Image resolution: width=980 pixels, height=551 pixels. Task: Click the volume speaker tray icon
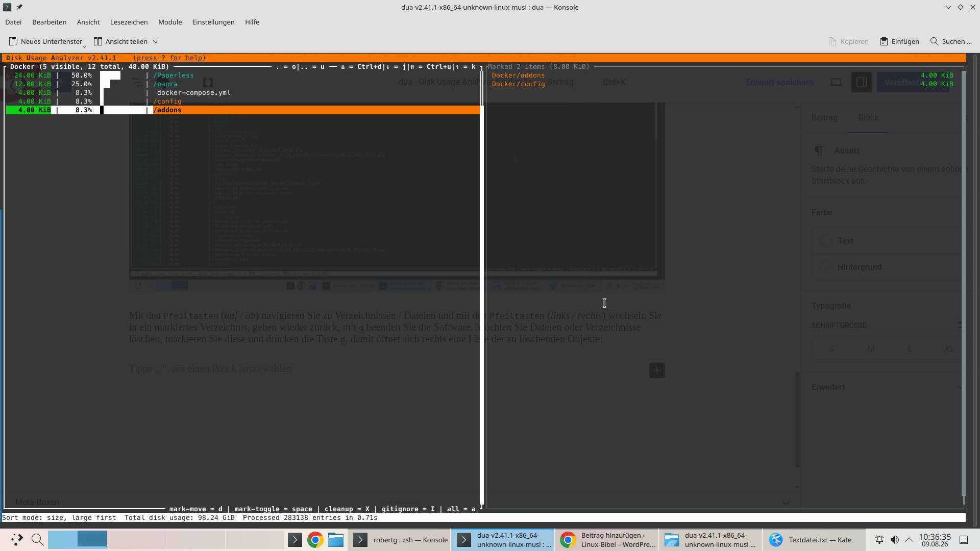tap(894, 540)
